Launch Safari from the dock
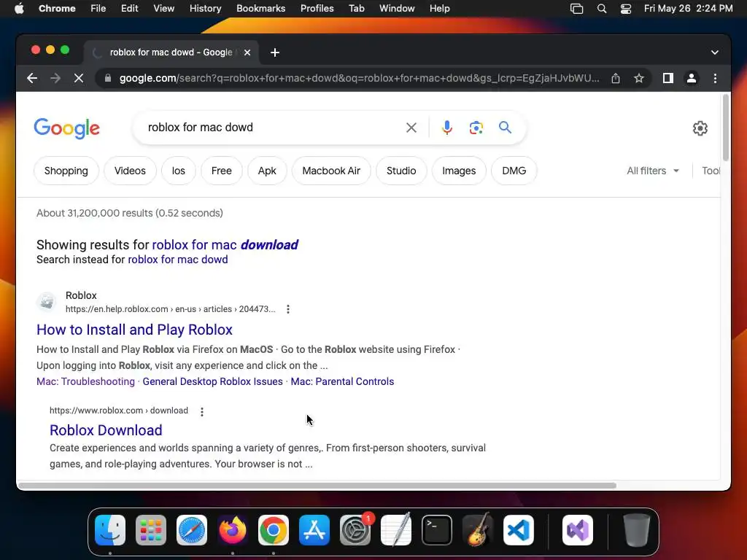Image resolution: width=747 pixels, height=560 pixels. pos(192,530)
